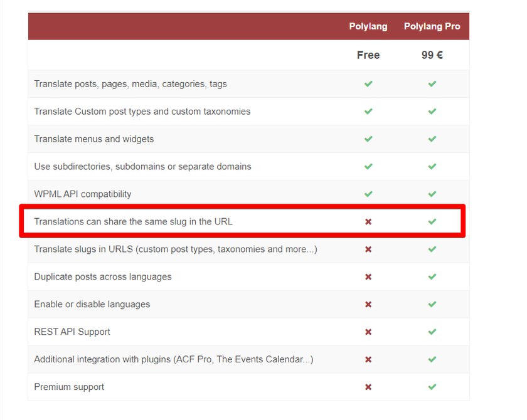
Task: Click Polylang checkmark for WPML API compatibility
Action: [x=368, y=194]
